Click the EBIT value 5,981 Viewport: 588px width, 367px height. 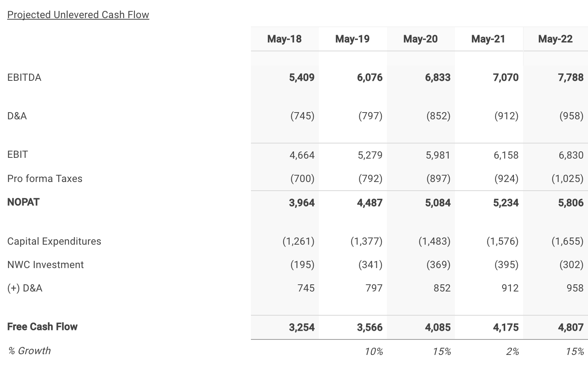tap(438, 155)
